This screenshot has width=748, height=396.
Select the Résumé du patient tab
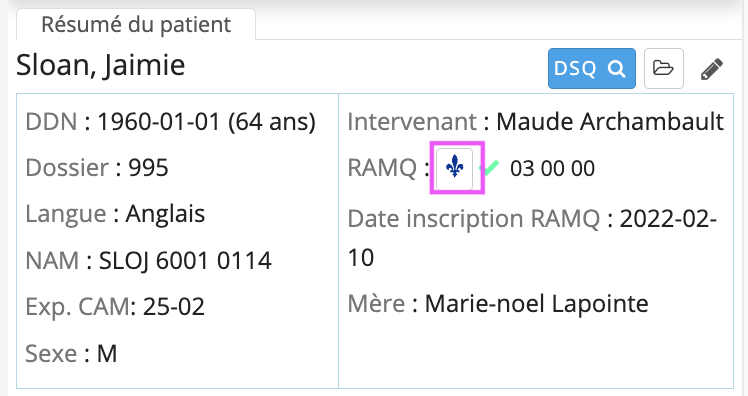pos(136,25)
